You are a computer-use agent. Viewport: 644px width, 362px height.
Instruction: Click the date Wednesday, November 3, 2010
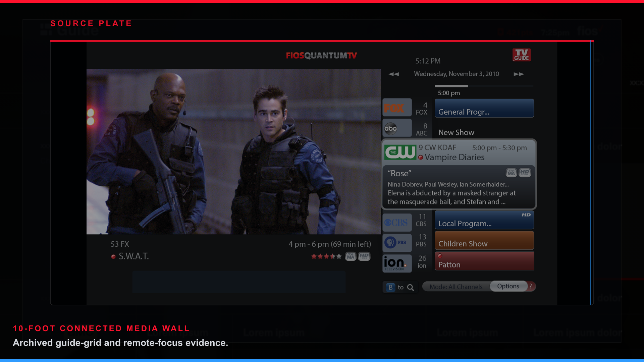click(x=457, y=74)
